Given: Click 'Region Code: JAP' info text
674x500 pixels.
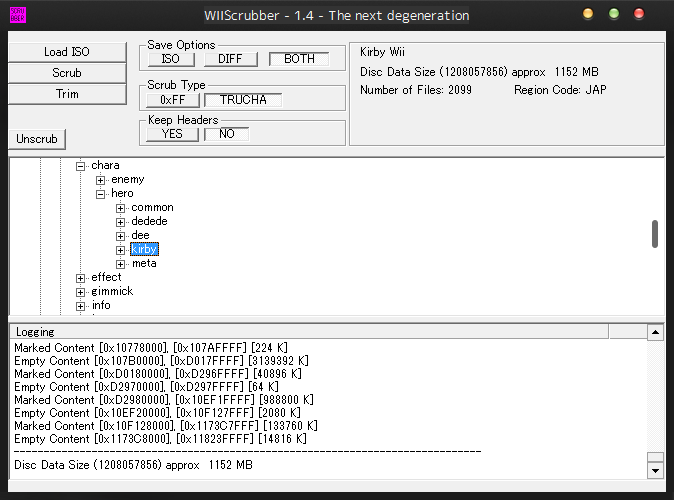Looking at the screenshot, I should [560, 90].
